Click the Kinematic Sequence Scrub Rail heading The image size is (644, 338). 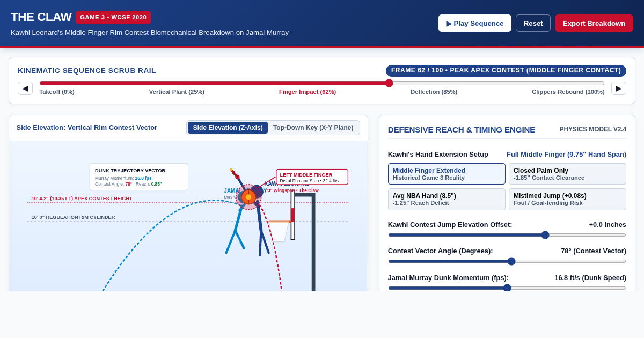coord(87,71)
